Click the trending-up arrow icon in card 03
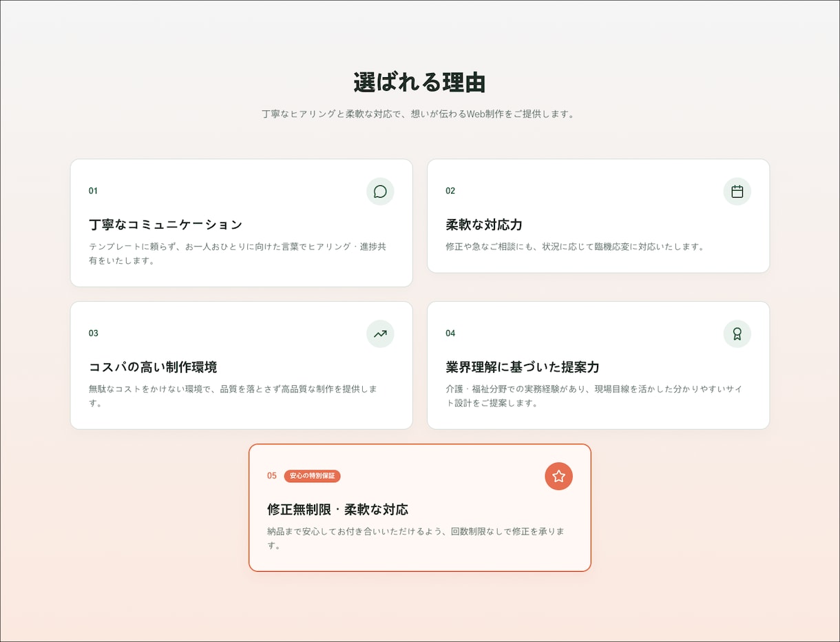 coord(380,333)
